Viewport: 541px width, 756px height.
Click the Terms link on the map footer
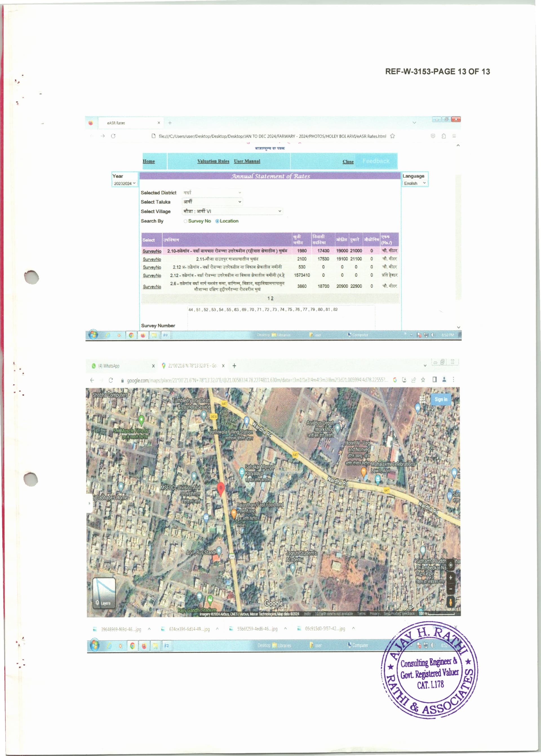362,613
